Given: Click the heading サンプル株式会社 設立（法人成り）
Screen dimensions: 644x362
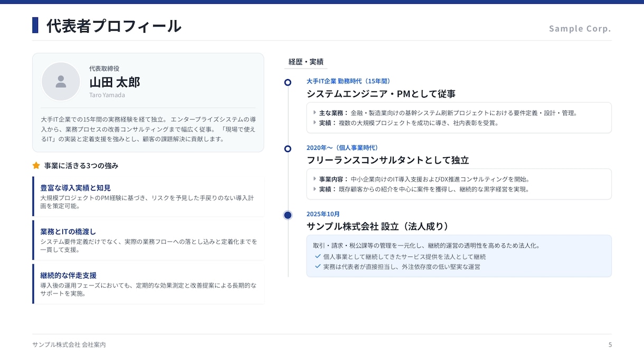Looking at the screenshot, I should (x=378, y=226).
